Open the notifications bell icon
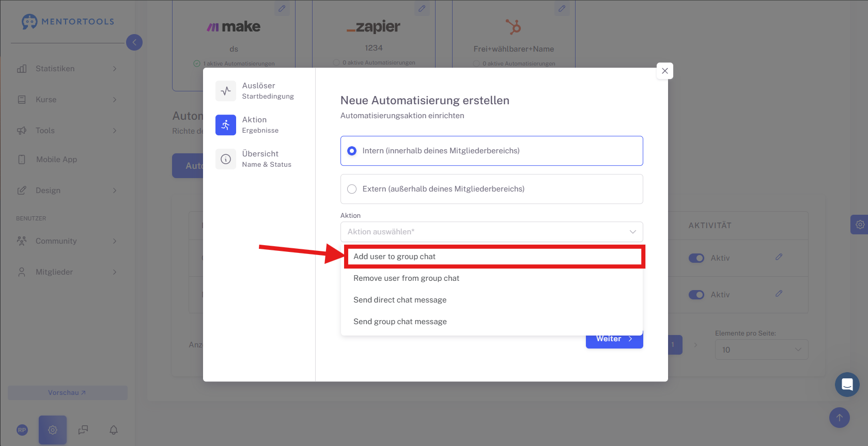This screenshot has width=868, height=446. (x=114, y=430)
